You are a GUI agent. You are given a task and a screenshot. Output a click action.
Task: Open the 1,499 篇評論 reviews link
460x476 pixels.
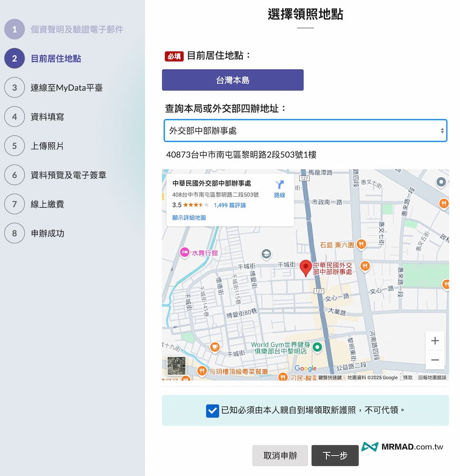pyautogui.click(x=230, y=205)
